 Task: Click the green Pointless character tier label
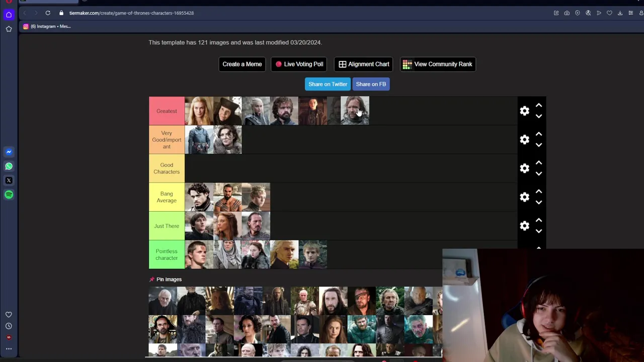click(167, 254)
